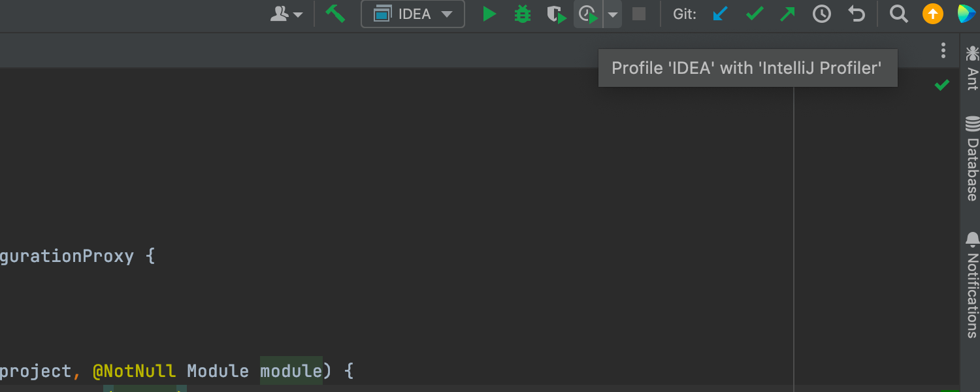The width and height of the screenshot is (980, 392).
Task: Open the editor tabs three-dot menu
Action: click(943, 50)
